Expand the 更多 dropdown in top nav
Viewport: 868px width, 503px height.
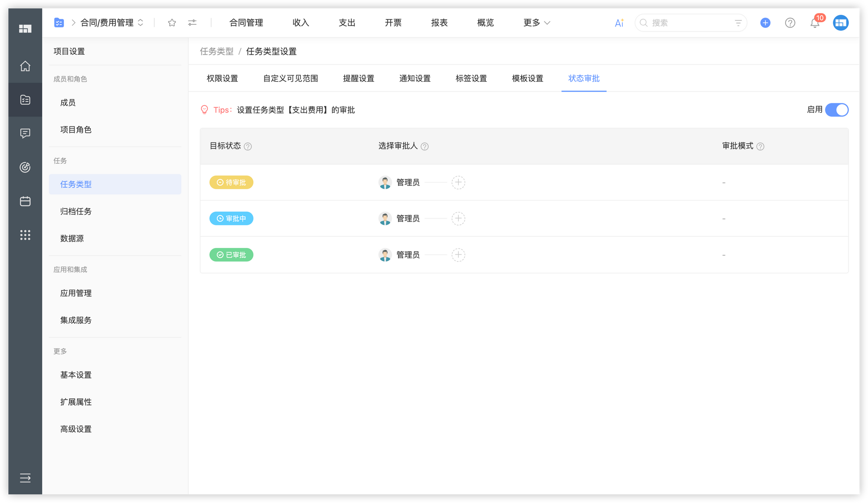point(537,23)
